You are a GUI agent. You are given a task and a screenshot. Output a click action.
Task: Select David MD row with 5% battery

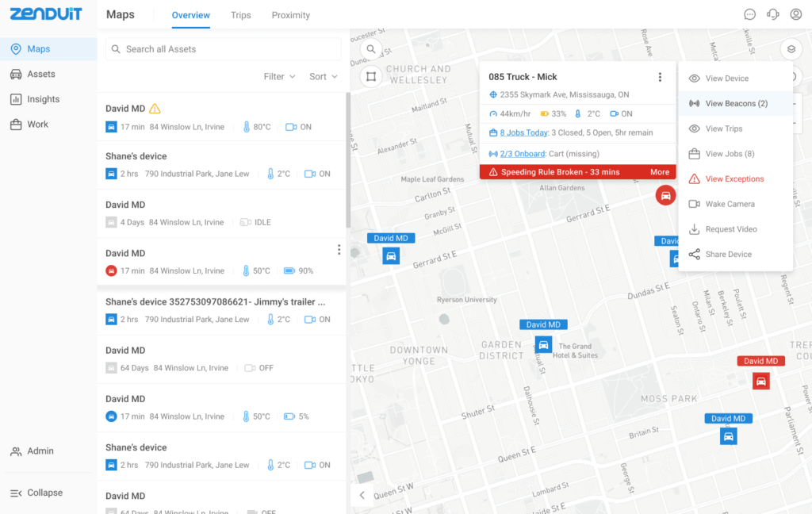coord(222,408)
